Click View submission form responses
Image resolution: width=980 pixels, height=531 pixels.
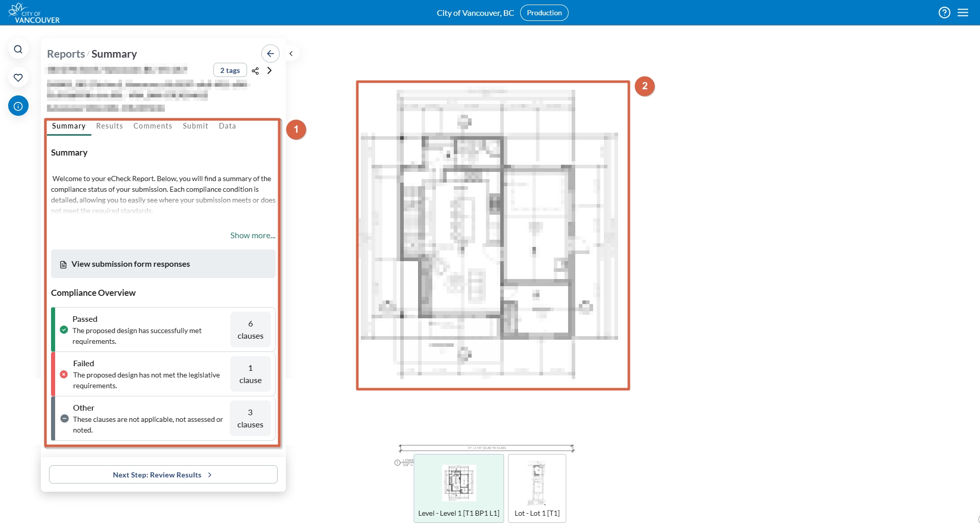[x=163, y=264]
